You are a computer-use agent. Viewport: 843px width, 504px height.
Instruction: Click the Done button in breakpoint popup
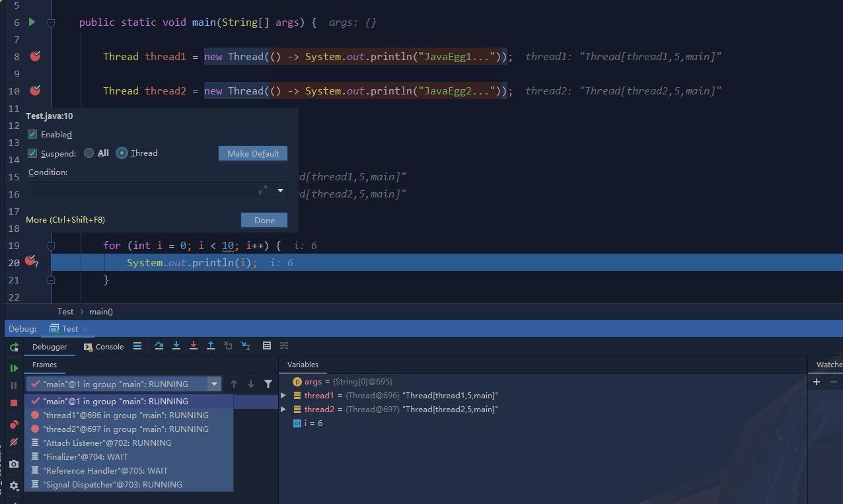coord(264,220)
